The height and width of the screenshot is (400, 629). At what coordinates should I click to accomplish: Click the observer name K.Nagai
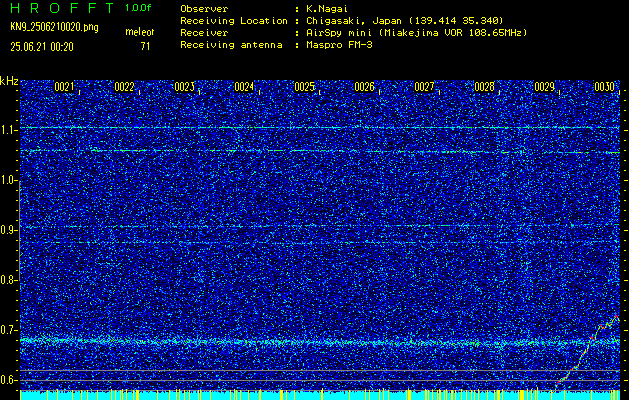click(x=325, y=9)
